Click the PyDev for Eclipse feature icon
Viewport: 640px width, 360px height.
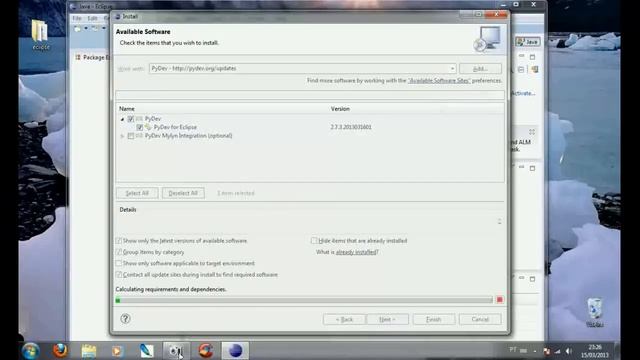(148, 127)
